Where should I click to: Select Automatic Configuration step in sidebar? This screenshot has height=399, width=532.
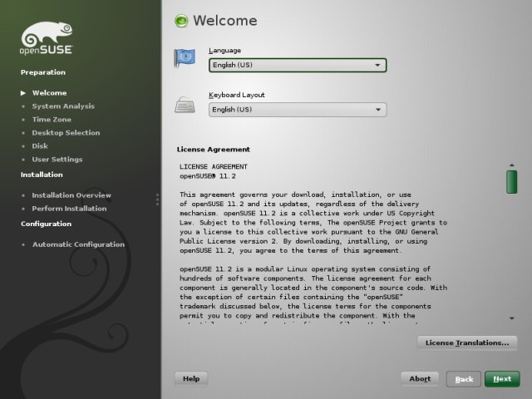pos(78,244)
